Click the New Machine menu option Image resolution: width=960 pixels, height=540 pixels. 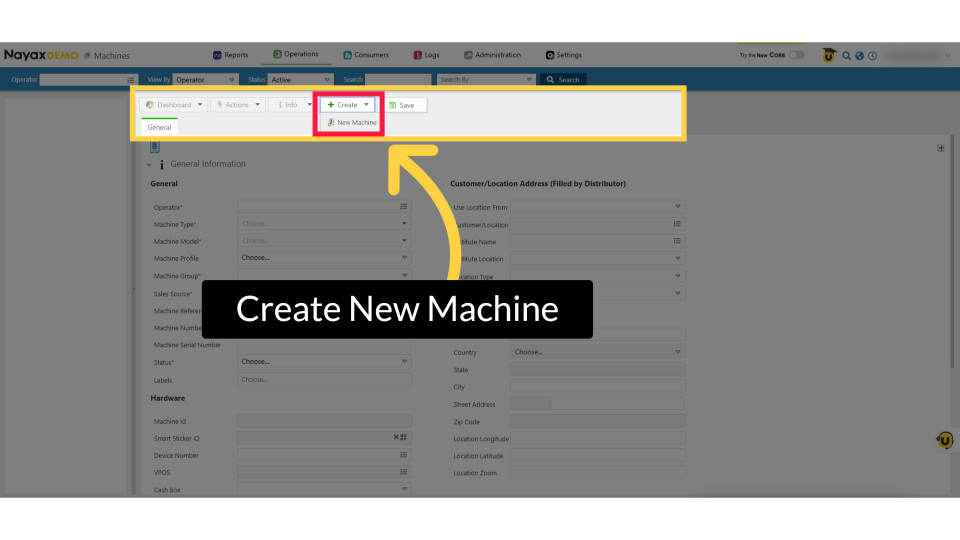tap(352, 122)
